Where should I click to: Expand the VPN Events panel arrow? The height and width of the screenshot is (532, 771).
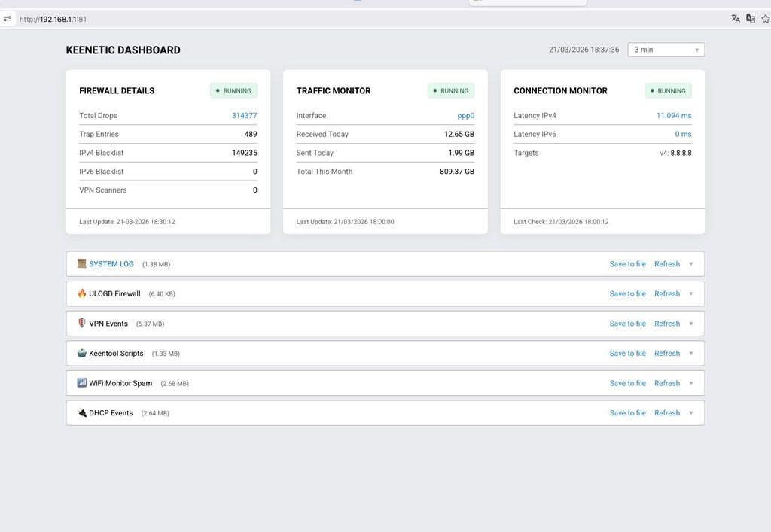click(x=691, y=324)
